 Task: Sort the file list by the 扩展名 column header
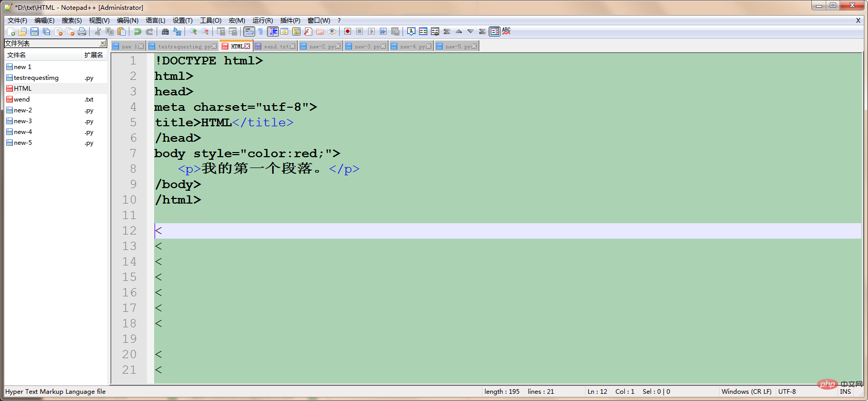click(94, 55)
